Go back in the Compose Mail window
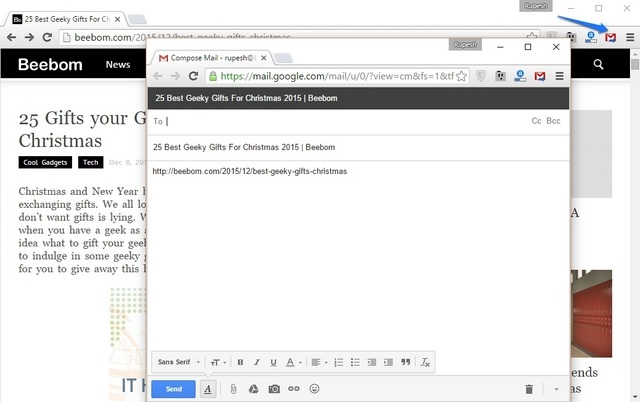Screen dimensions: 640x402 158,76
